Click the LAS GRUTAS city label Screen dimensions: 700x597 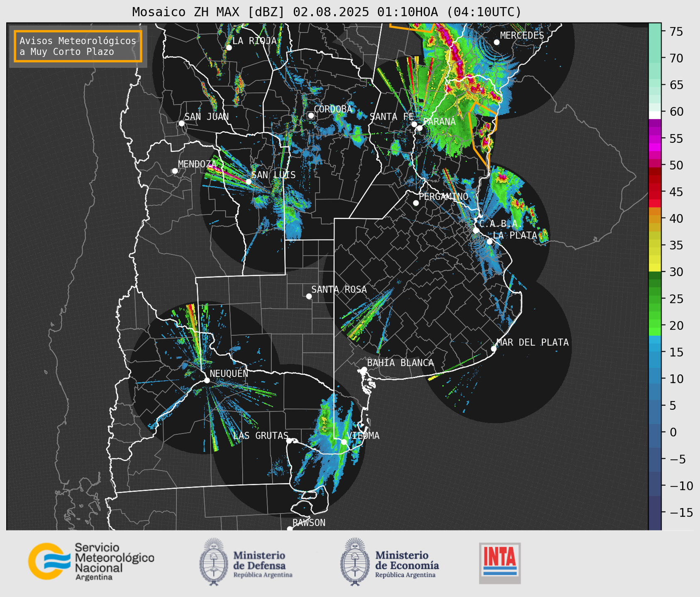pos(261,436)
